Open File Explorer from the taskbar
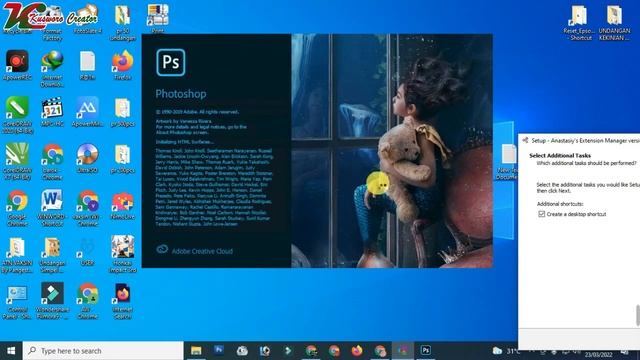The height and width of the screenshot is (360, 640). pyautogui.click(x=196, y=351)
